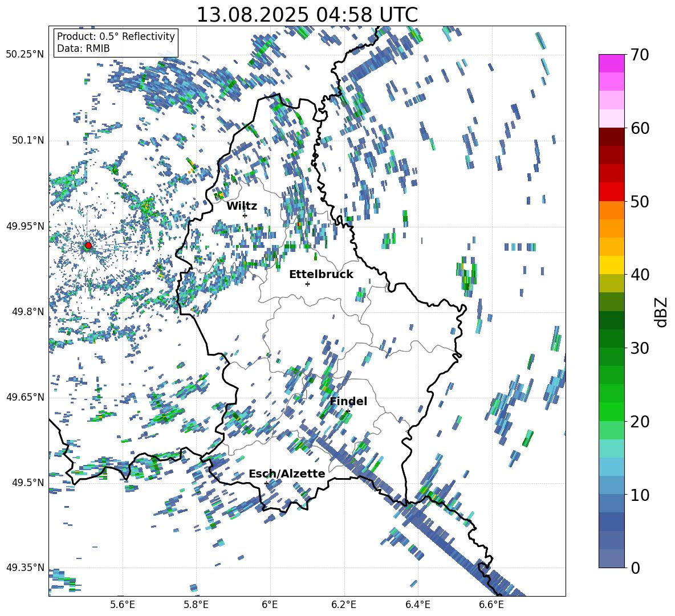Click the 60 value on the colorbar
This screenshot has width=675, height=616.
click(640, 128)
